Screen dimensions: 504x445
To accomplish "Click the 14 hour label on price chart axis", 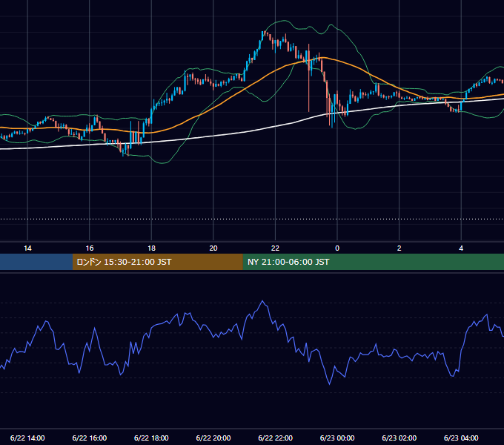I will tap(27, 248).
